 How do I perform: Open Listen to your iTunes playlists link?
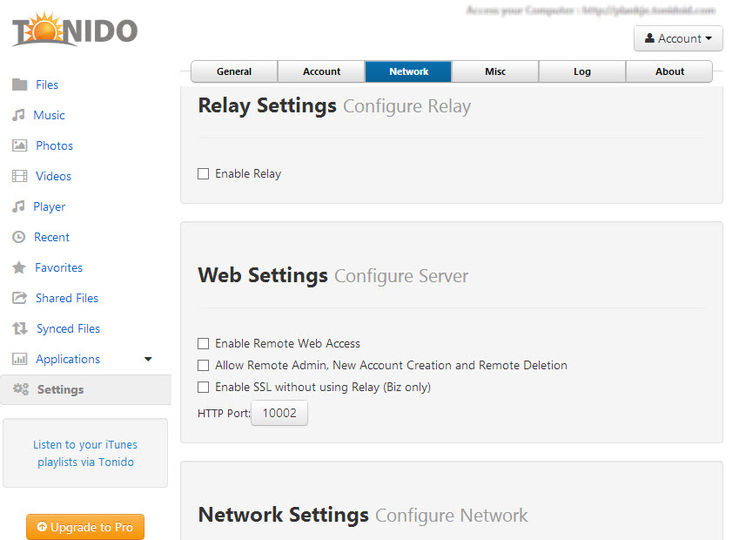[85, 453]
